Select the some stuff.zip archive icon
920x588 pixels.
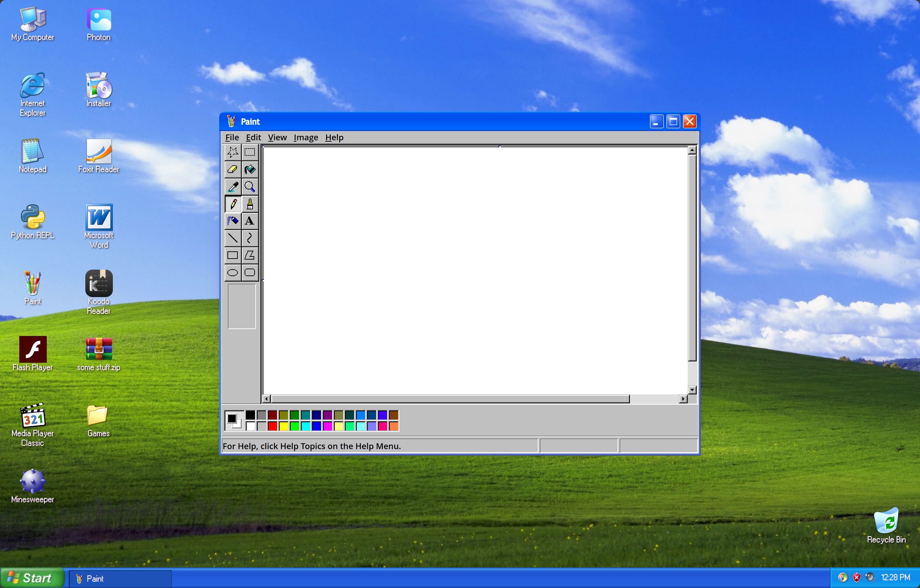point(99,354)
